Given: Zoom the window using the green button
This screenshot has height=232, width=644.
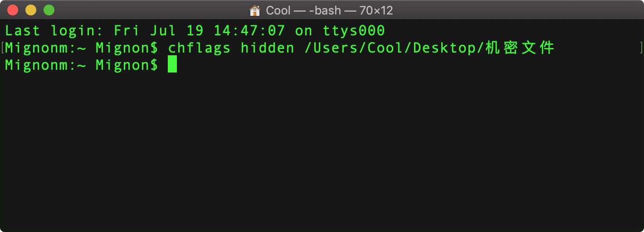Looking at the screenshot, I should point(49,10).
